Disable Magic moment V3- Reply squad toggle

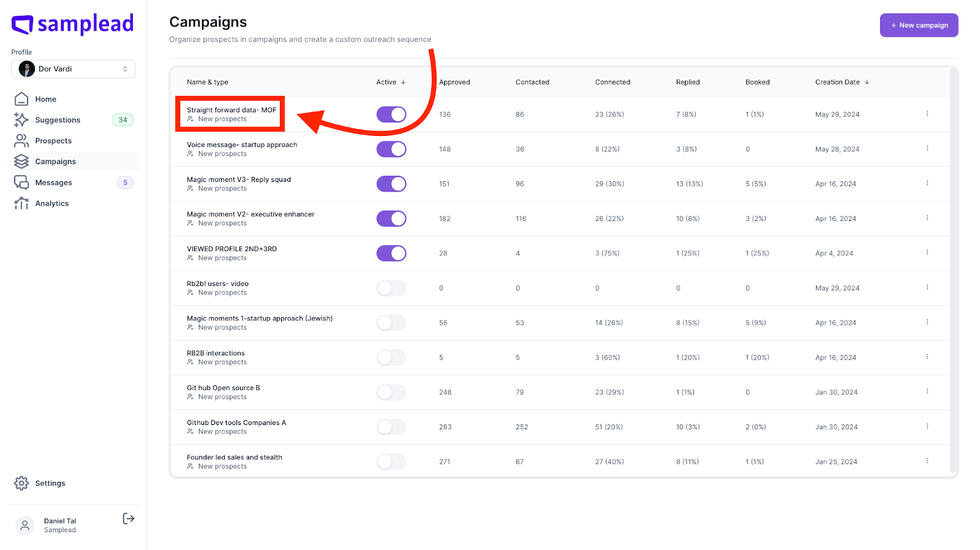(x=391, y=184)
